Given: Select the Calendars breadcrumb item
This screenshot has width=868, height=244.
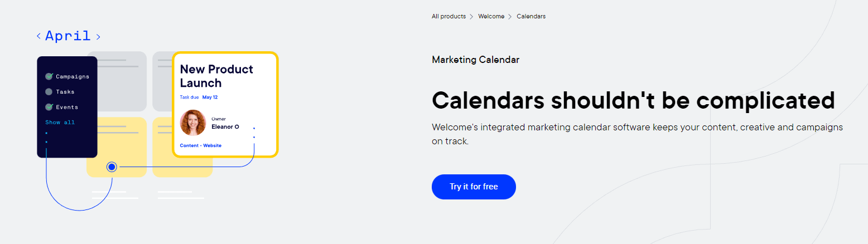Looking at the screenshot, I should pos(531,16).
